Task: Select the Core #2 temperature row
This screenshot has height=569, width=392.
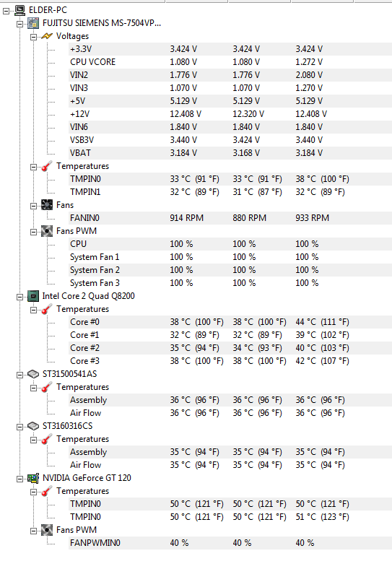Action: [x=230, y=348]
